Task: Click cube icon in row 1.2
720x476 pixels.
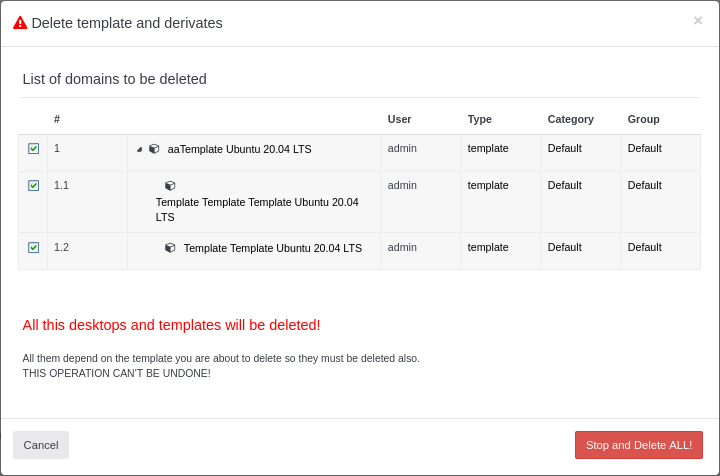Action: pyautogui.click(x=170, y=248)
